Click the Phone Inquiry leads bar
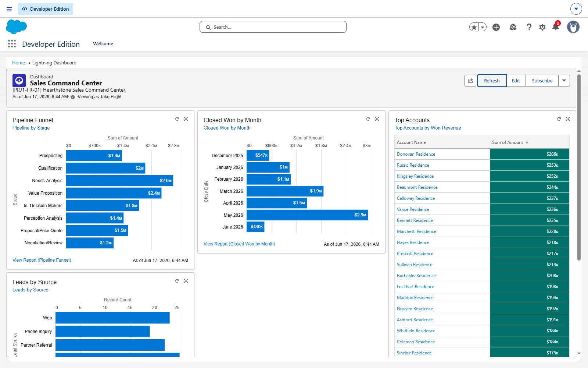This screenshot has height=368, width=588. coord(103,332)
